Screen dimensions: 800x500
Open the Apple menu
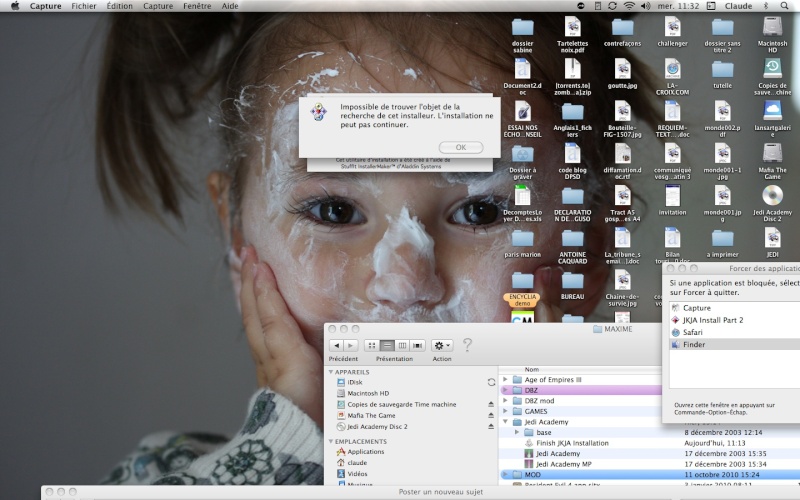coord(15,6)
